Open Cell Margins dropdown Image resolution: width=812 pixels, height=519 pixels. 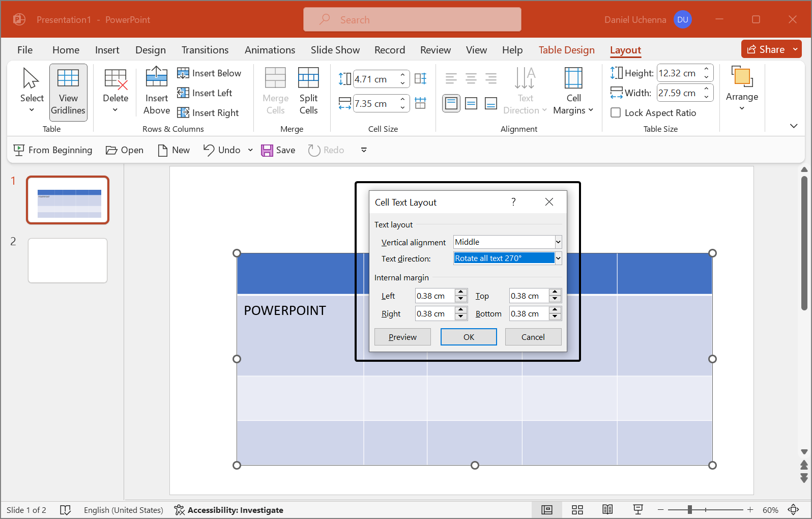573,92
